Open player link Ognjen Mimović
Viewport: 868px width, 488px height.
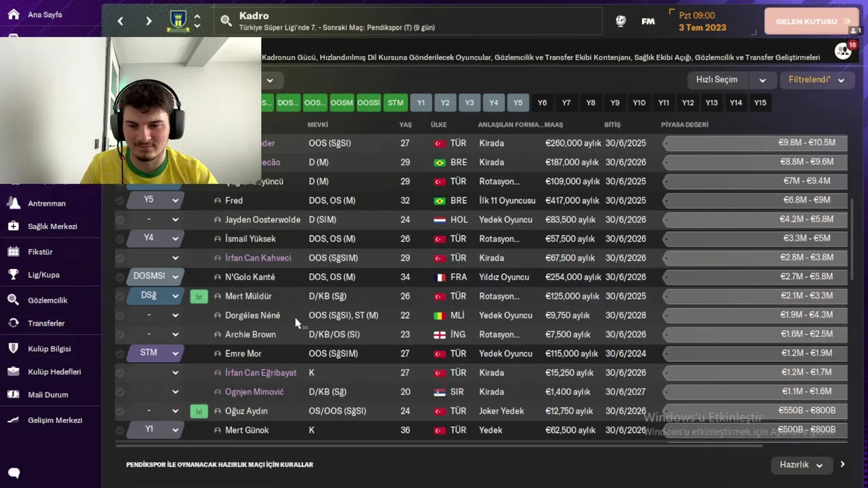(x=254, y=392)
